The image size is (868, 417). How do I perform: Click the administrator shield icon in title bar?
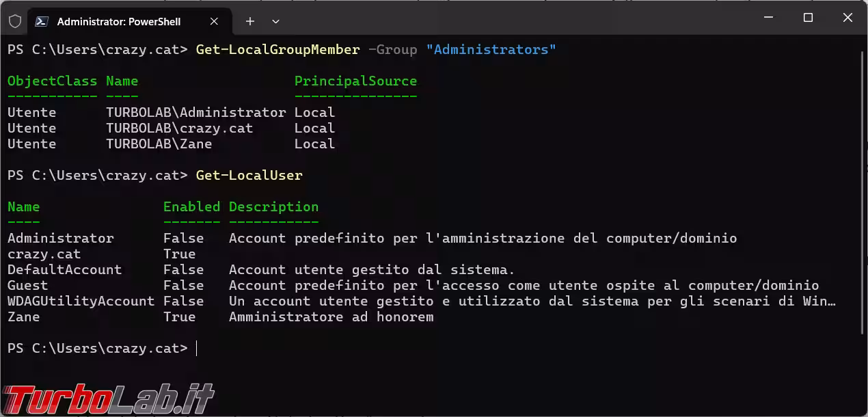click(x=14, y=21)
